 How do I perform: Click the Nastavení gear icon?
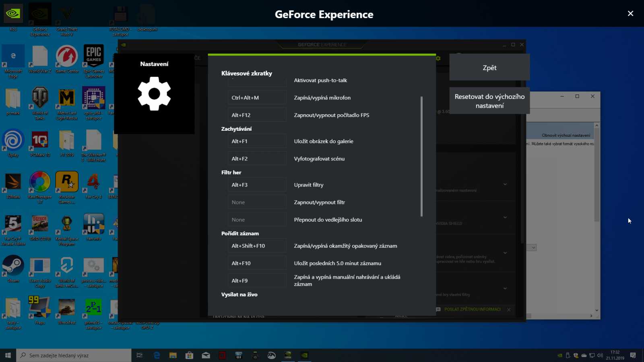tap(154, 94)
